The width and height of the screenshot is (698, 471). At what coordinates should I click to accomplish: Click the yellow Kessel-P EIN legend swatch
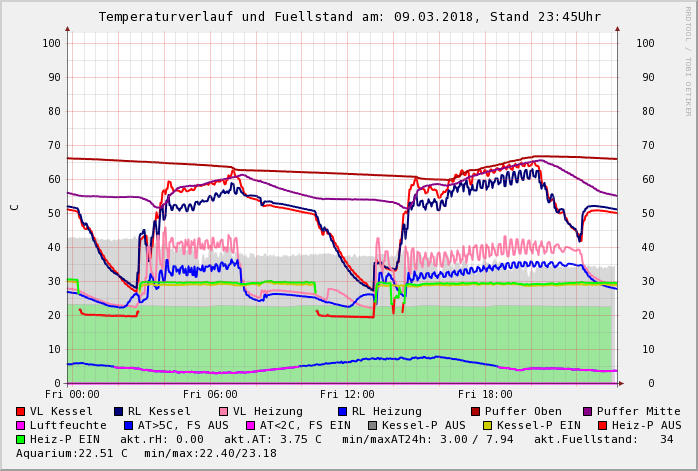489,425
